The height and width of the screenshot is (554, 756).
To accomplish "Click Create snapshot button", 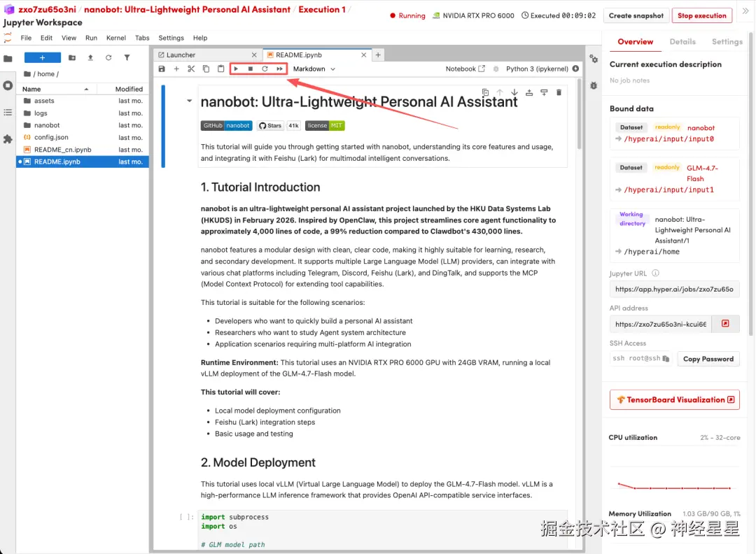I will pyautogui.click(x=636, y=15).
